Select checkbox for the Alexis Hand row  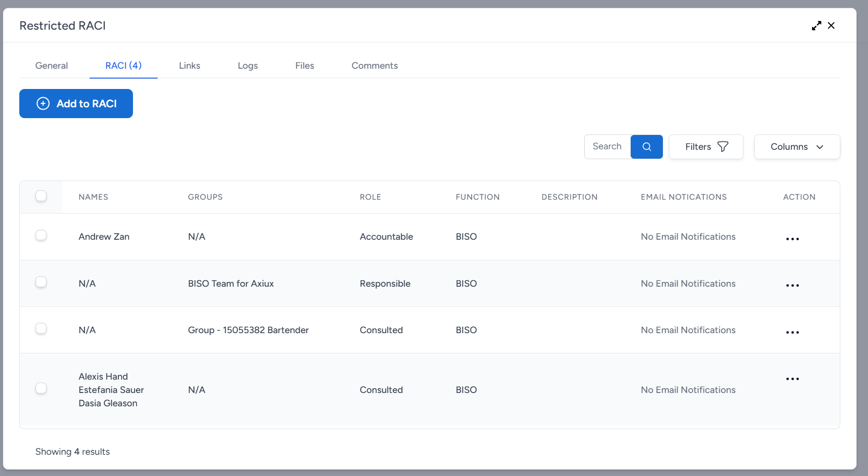point(41,389)
